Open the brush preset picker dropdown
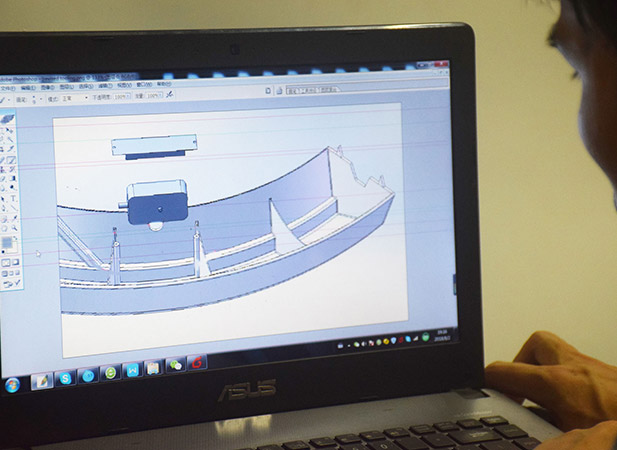 (41, 99)
